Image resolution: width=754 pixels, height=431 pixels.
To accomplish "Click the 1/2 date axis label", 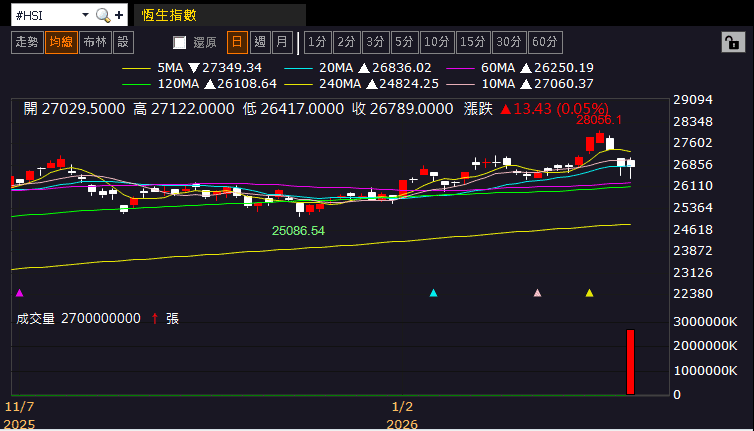I will 402,407.
